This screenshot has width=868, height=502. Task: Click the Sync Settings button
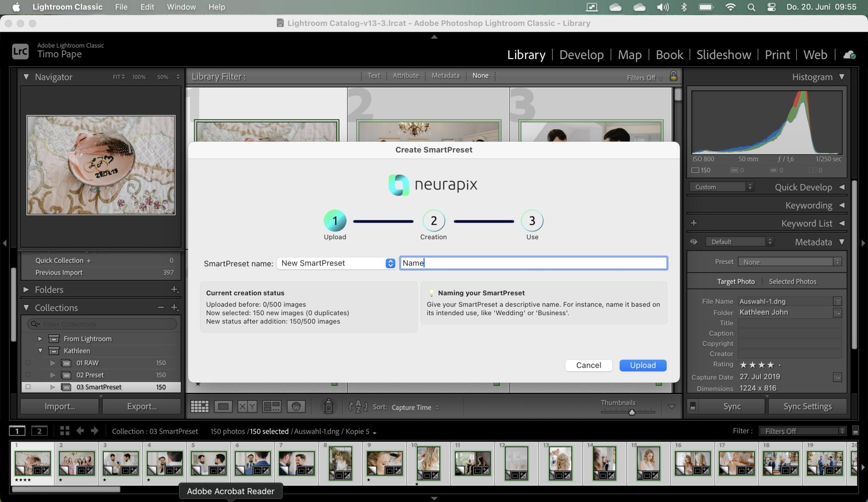(808, 406)
